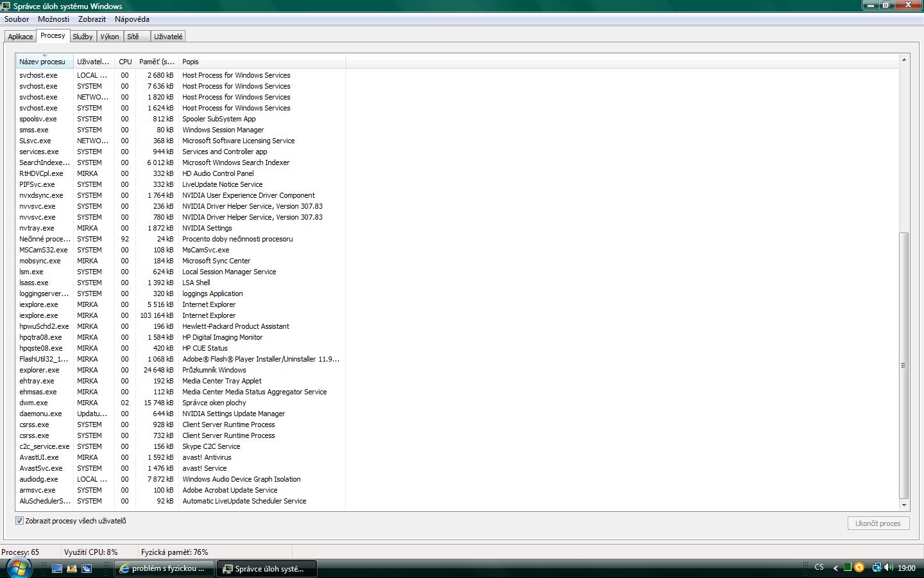
Task: Open the Zobrazit menu
Action: [92, 19]
